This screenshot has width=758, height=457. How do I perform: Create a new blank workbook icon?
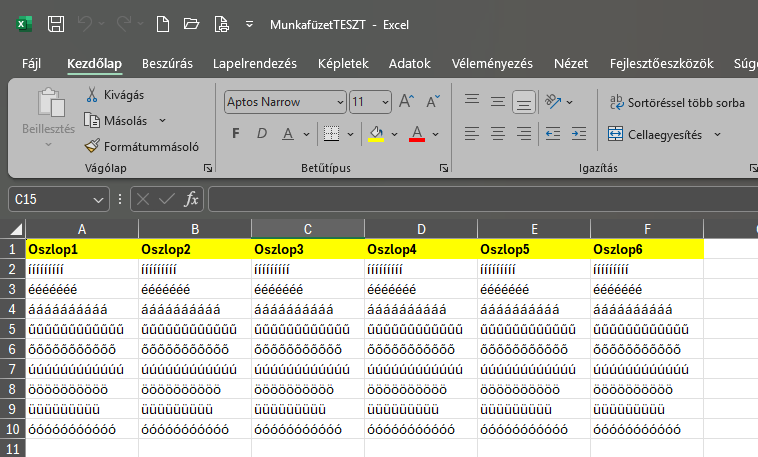click(163, 24)
